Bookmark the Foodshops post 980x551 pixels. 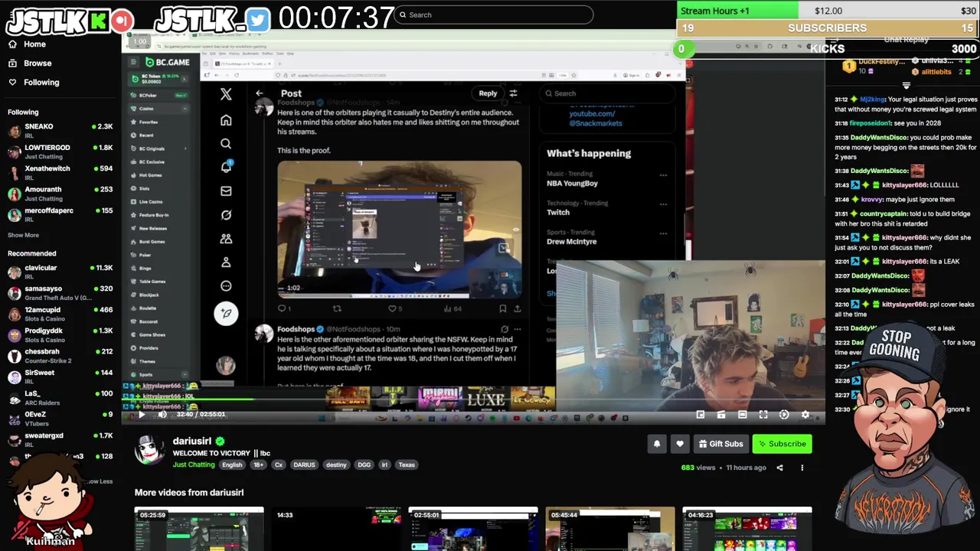502,308
